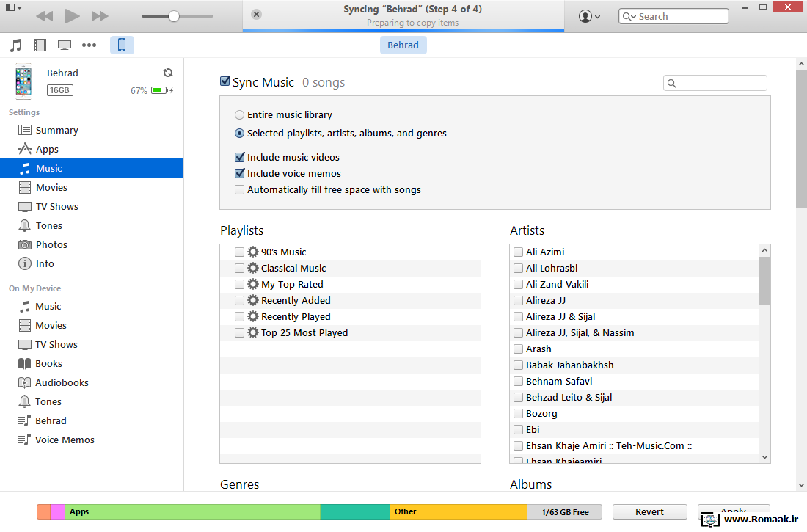Image resolution: width=807 pixels, height=532 pixels.
Task: Open the Music library icon in toolbar
Action: pos(16,45)
